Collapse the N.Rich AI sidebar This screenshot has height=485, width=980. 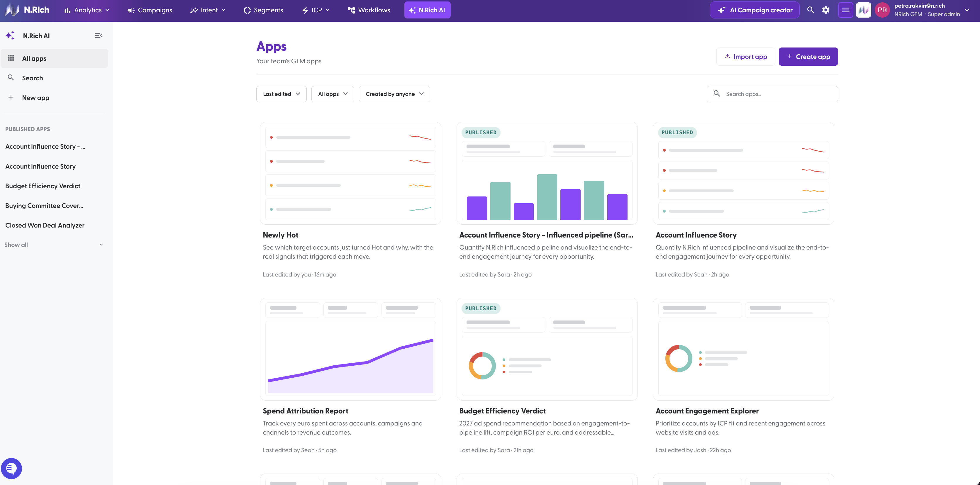coord(99,35)
